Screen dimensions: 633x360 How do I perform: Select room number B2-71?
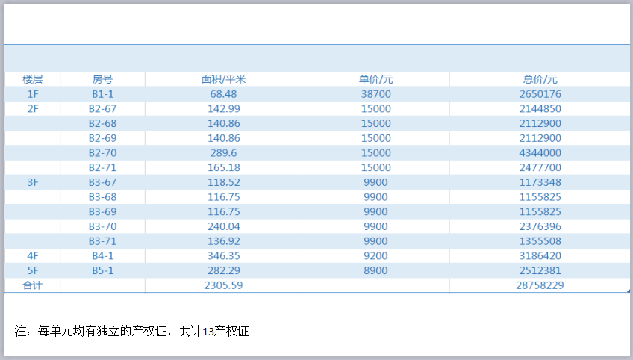click(103, 167)
